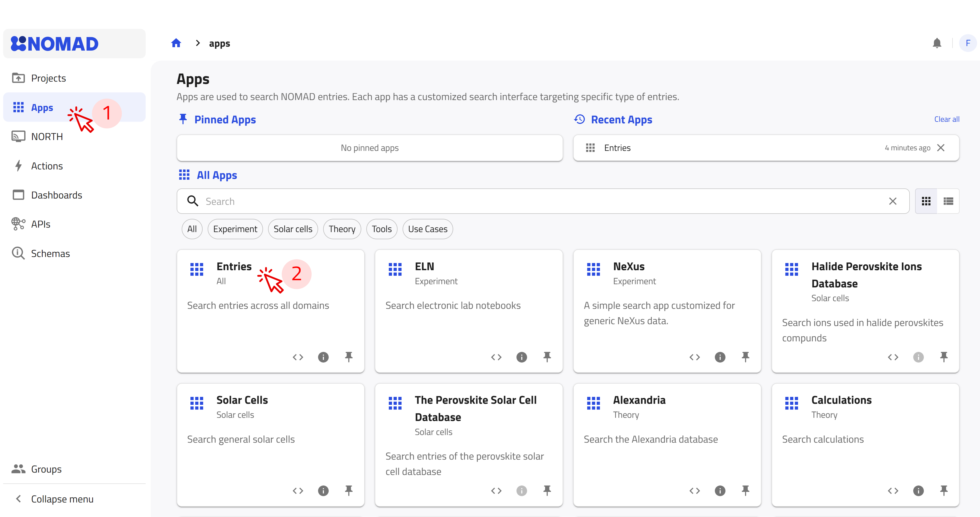Show info for ELN app
Screen dimensions: 980x517
coord(522,357)
